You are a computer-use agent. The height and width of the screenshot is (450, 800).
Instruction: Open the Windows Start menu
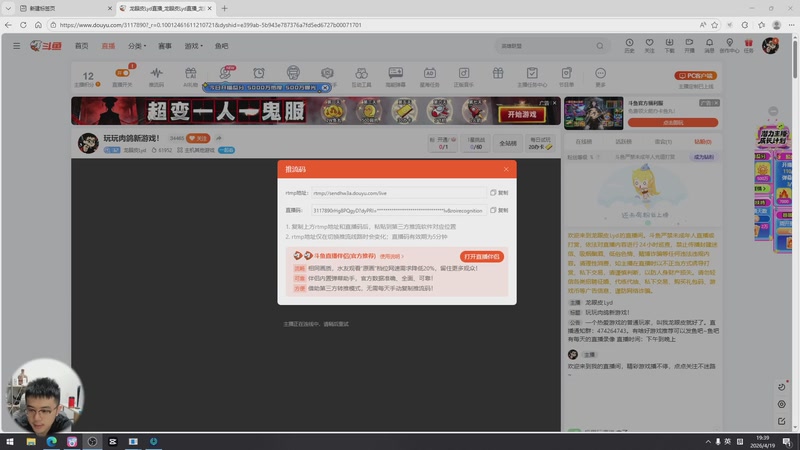pos(10,442)
